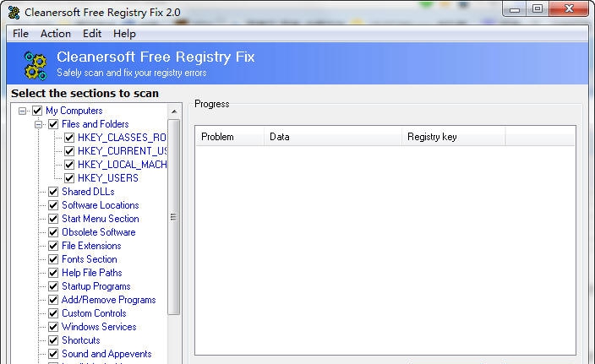Collapse the My Computers tree node
The height and width of the screenshot is (364, 595).
click(x=22, y=111)
